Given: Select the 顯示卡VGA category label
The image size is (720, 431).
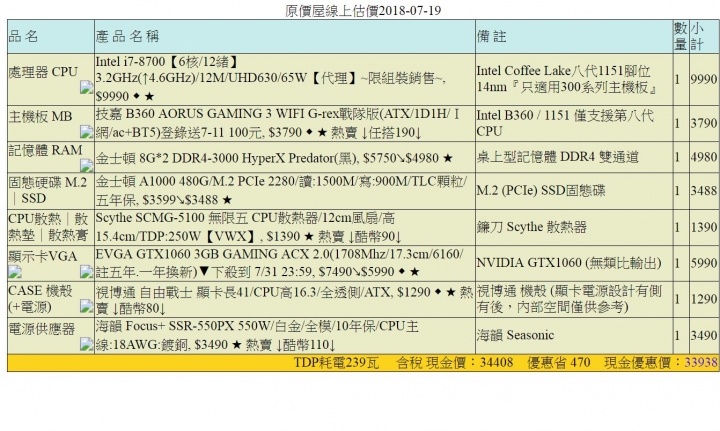Looking at the screenshot, I should click(43, 256).
